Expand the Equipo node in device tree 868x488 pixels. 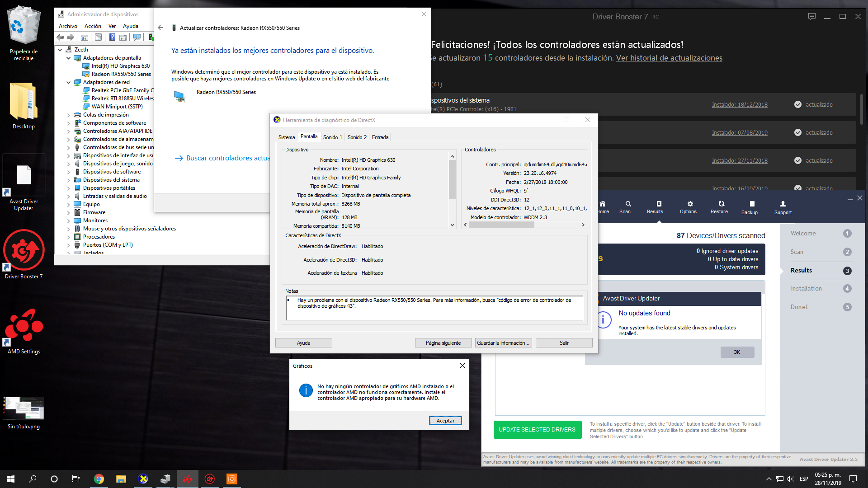pyautogui.click(x=69, y=205)
